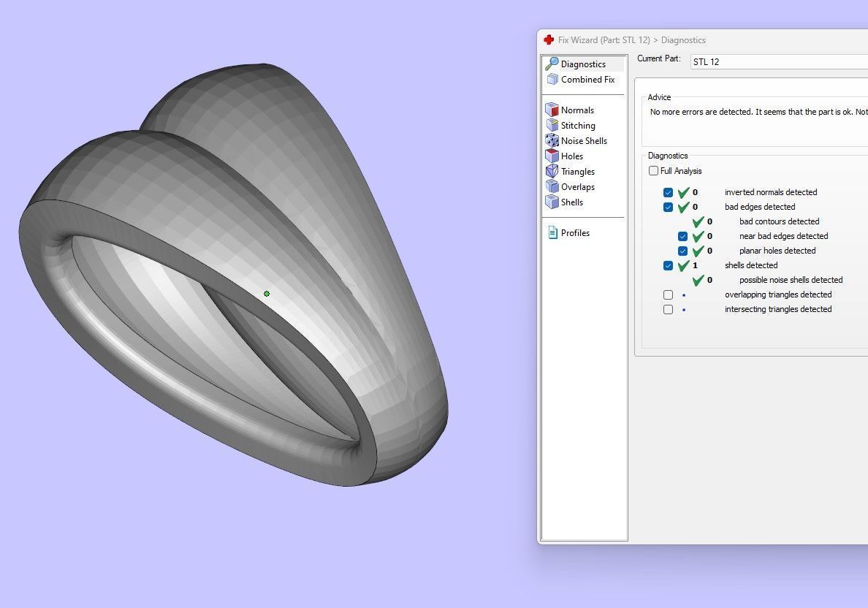This screenshot has height=608, width=868.
Task: Enable the Full Analysis checkbox
Action: (653, 170)
